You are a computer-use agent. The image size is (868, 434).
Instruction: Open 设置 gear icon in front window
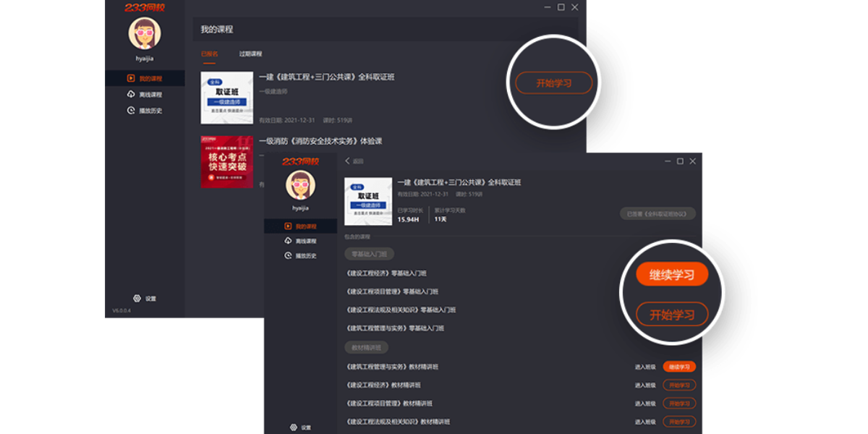point(294,427)
